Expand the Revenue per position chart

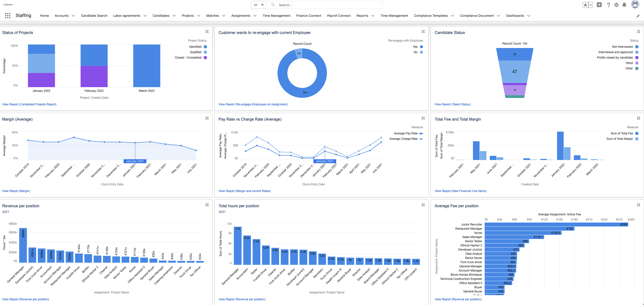[207, 205]
